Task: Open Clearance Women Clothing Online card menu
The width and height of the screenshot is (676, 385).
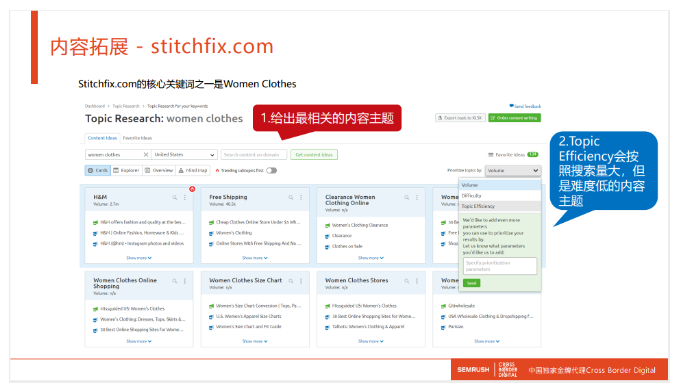Action: click(417, 197)
